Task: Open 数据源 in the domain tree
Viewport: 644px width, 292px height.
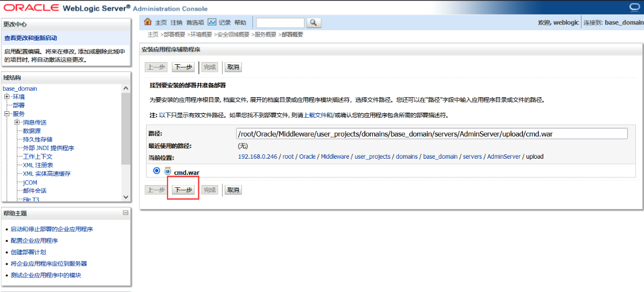Action: click(32, 131)
